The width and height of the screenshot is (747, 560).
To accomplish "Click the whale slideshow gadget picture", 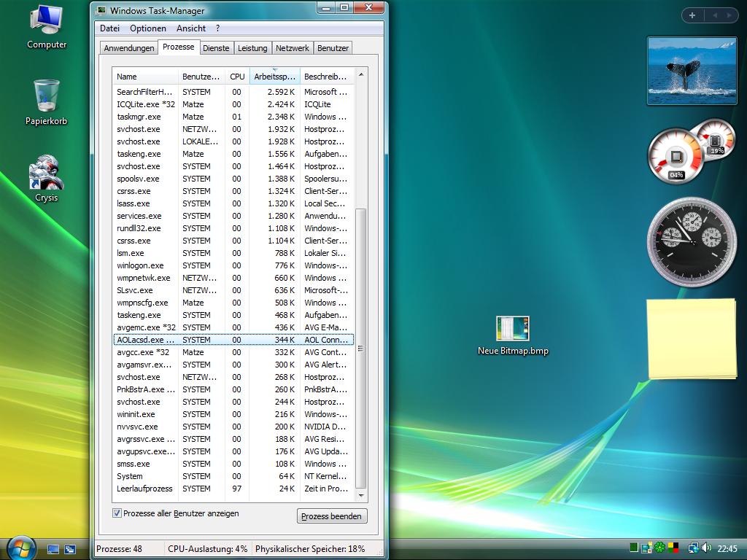I will (x=692, y=71).
